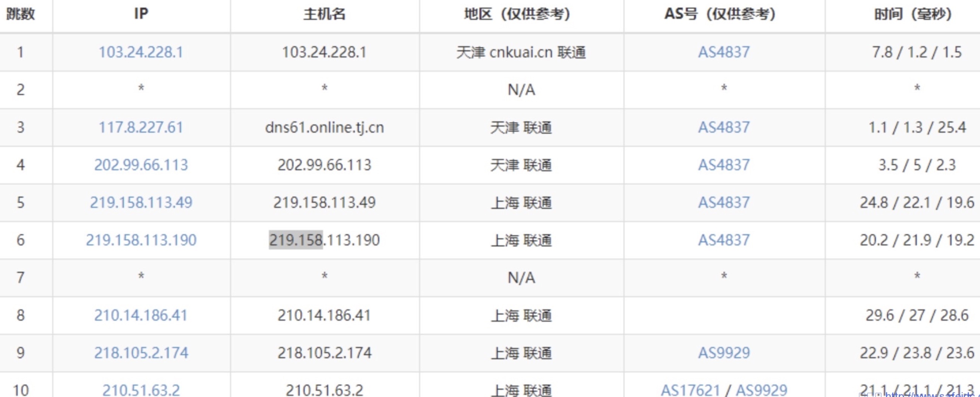Click 上海 联通 region in hop 5
This screenshot has height=397, width=980.
click(521, 203)
